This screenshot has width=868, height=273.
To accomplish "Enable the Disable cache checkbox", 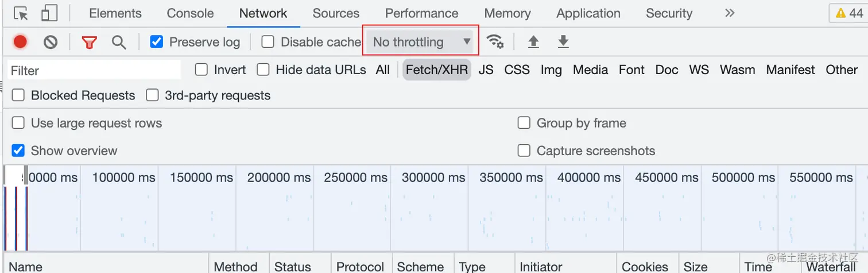I will (268, 42).
